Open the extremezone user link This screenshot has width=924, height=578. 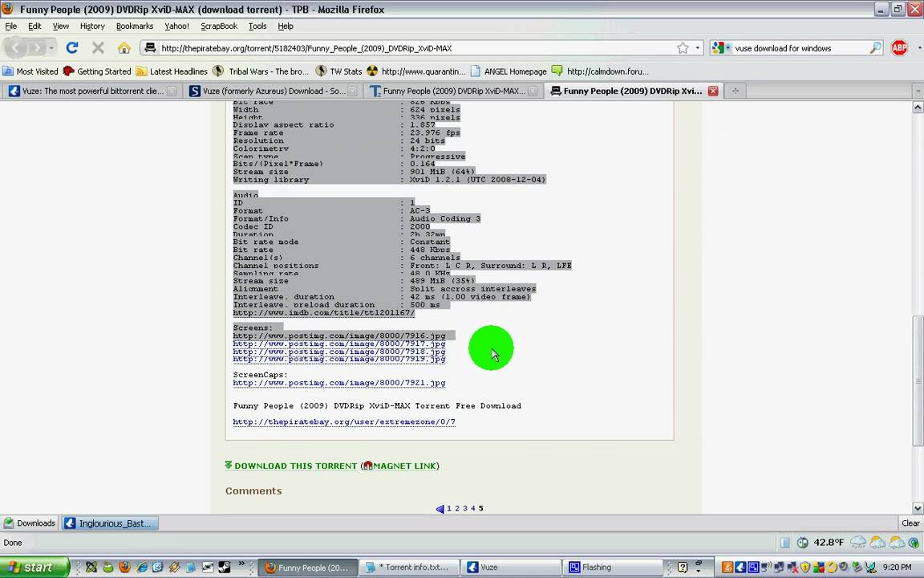pos(344,421)
